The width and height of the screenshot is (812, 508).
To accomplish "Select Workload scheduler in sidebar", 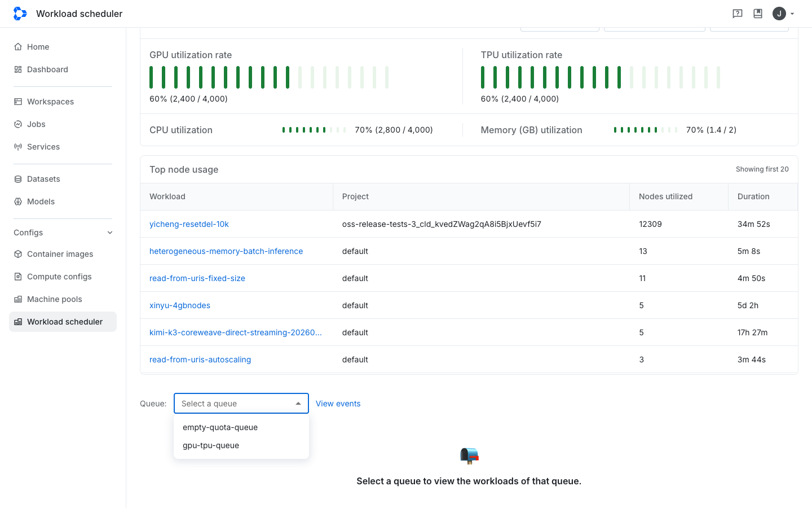I will (63, 322).
